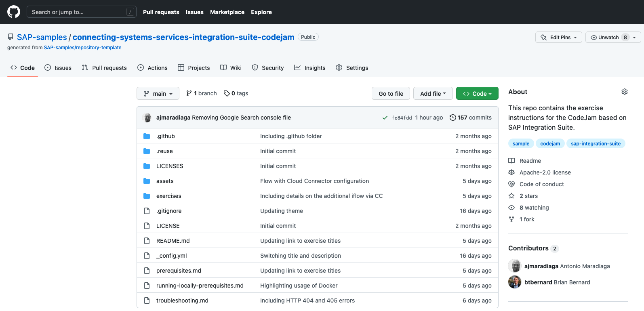Image resolution: width=644 pixels, height=311 pixels.
Task: Open the Edit Pins dropdown
Action: (x=559, y=37)
